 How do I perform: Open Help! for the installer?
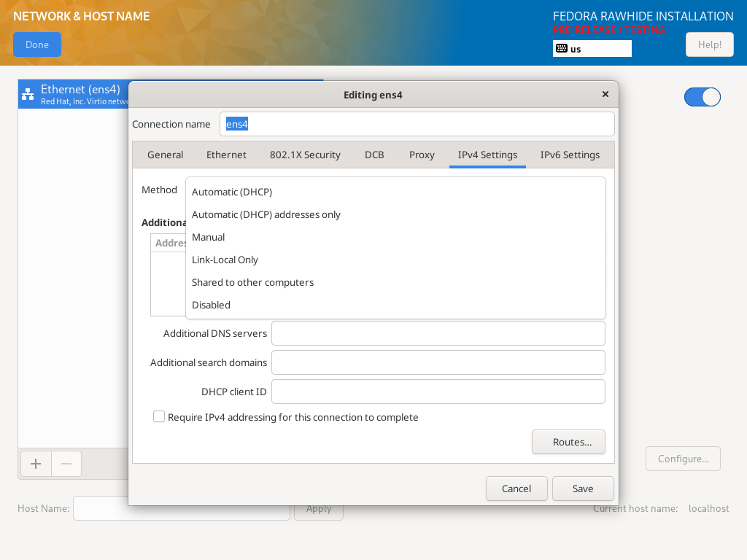coord(709,44)
